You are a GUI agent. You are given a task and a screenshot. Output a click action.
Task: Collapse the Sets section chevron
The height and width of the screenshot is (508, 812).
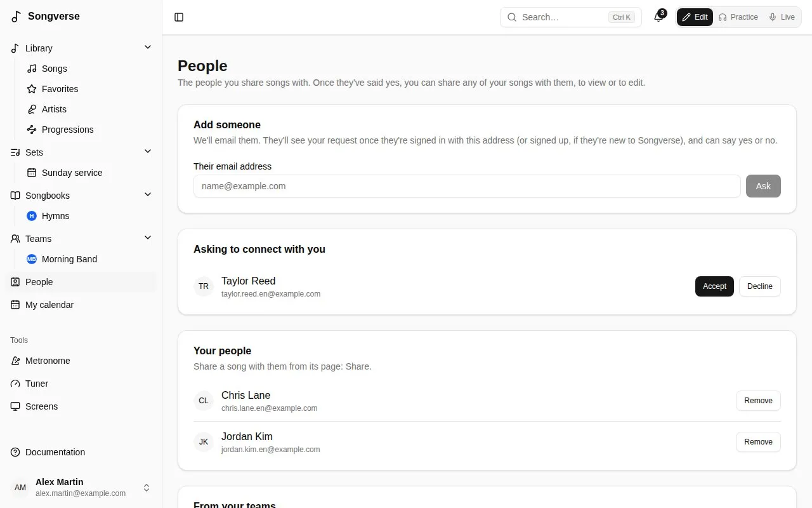click(x=148, y=152)
